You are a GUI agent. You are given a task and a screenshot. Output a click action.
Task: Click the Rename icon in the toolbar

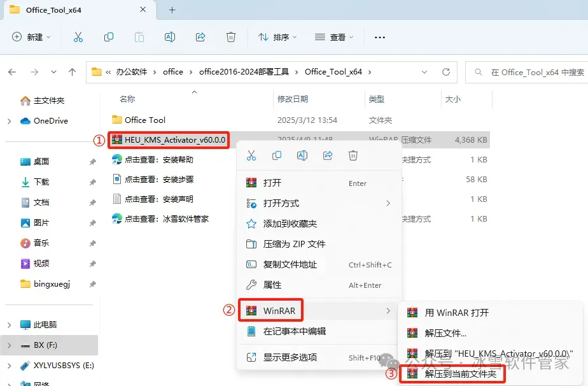pos(170,37)
